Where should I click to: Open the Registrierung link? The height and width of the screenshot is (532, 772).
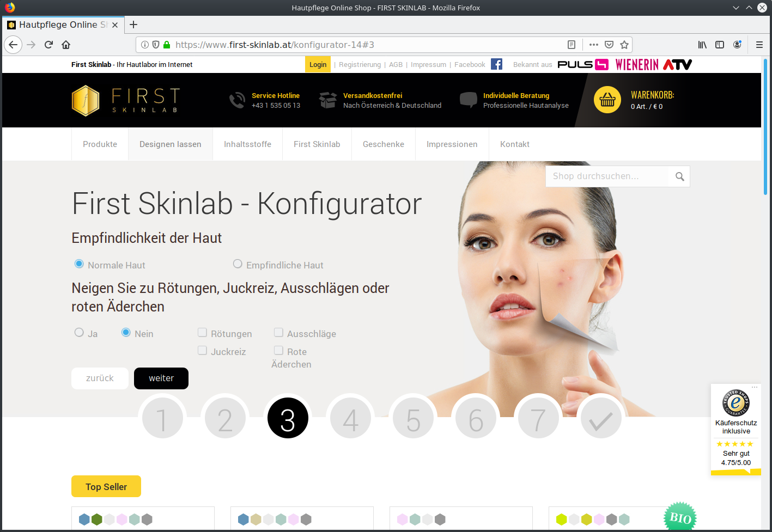[x=360, y=64]
